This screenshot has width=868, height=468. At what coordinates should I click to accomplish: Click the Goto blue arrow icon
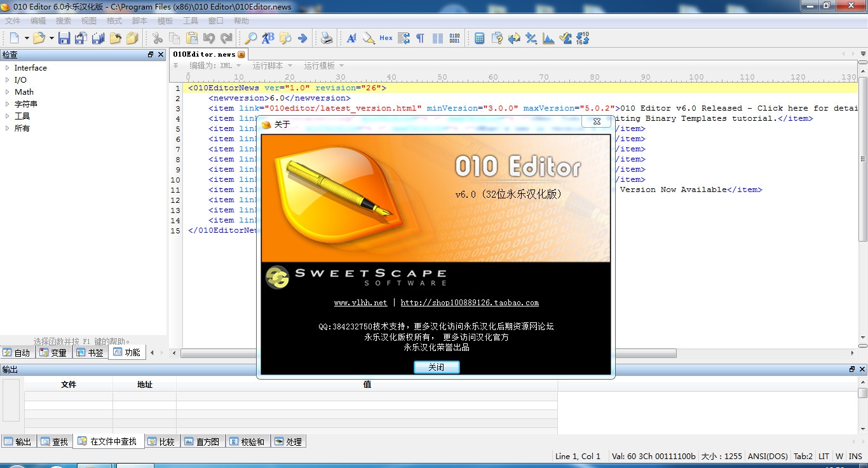click(x=302, y=38)
